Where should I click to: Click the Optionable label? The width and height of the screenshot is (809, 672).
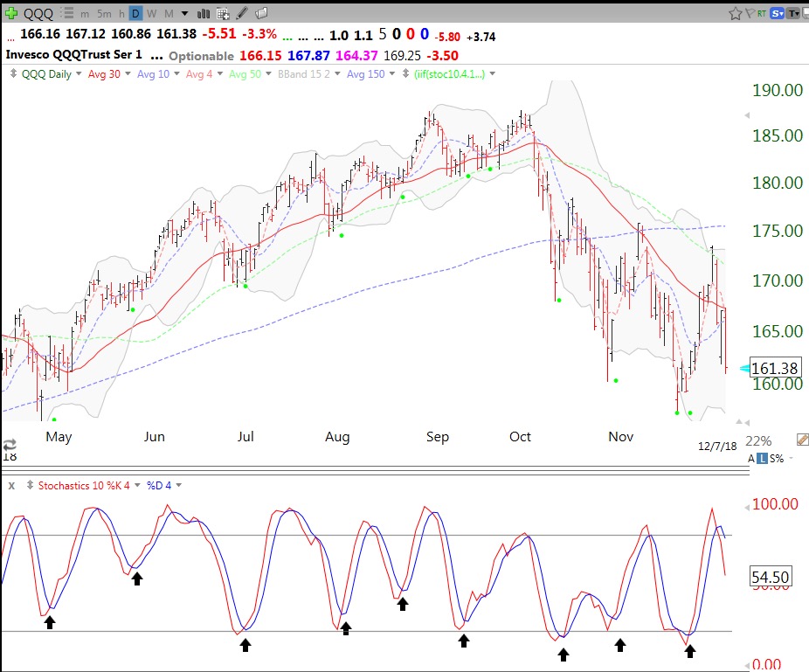click(201, 56)
